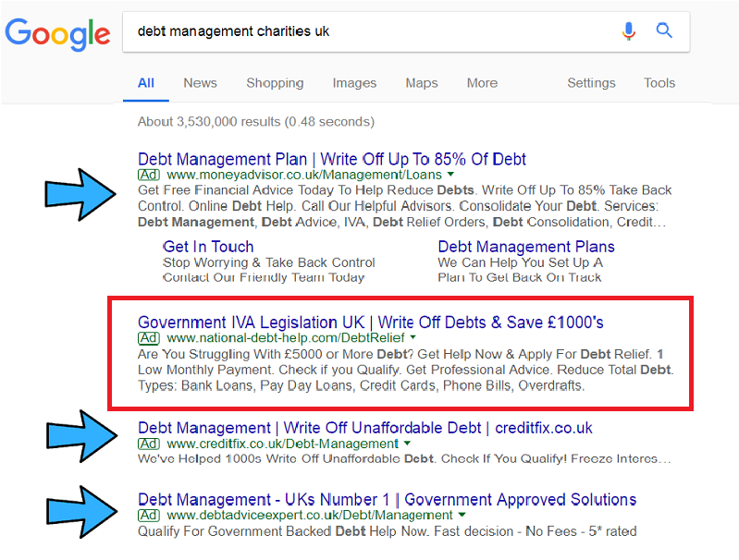Click the Get Free Financial Advice Today description

pos(404,206)
